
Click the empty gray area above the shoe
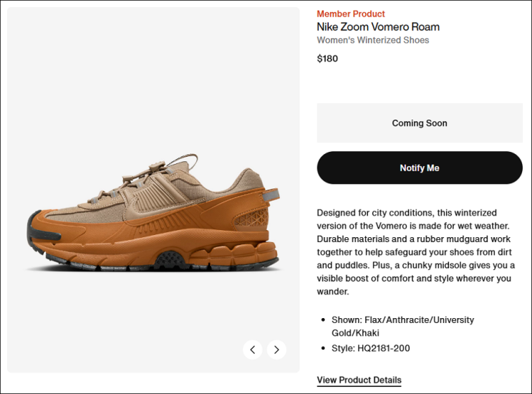(x=154, y=72)
